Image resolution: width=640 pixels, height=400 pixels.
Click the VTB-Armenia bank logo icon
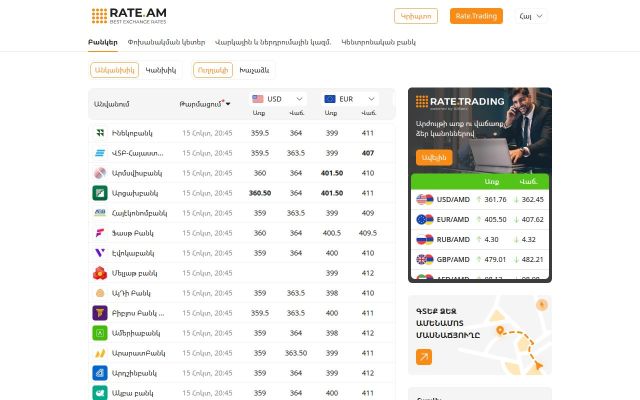100,153
